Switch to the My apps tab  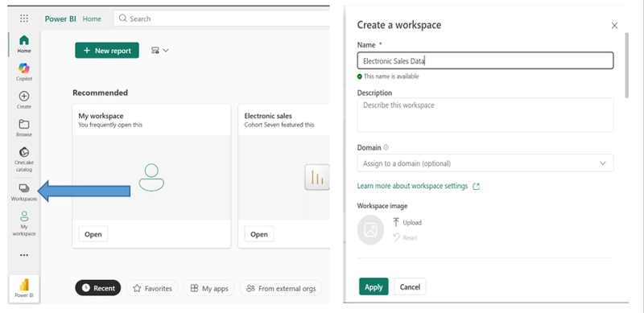pos(208,288)
